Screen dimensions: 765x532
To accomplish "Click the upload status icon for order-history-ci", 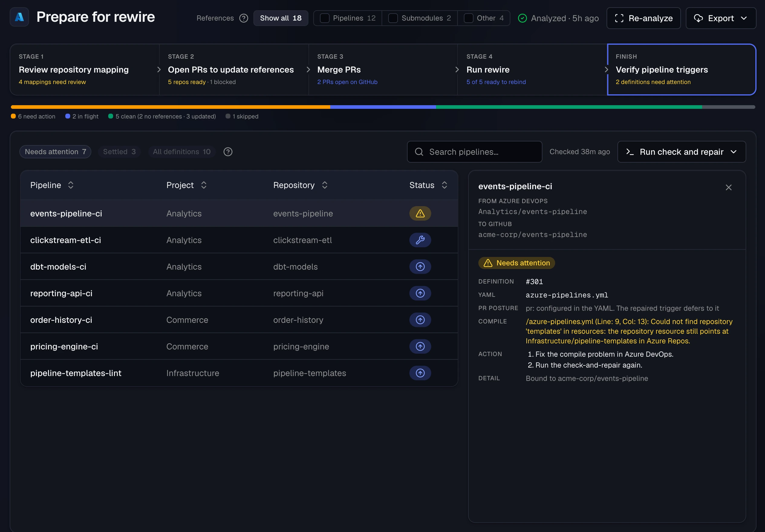I will [x=420, y=320].
